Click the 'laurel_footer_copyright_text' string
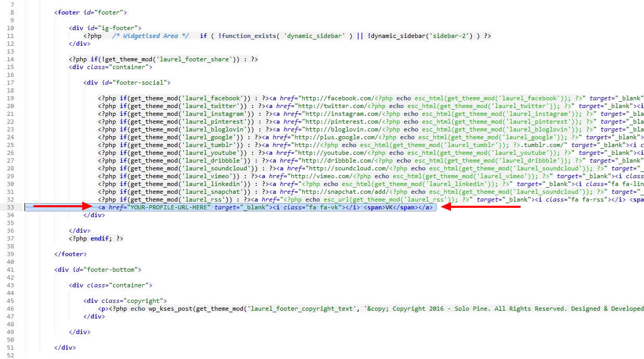The width and height of the screenshot is (644, 359). click(302, 309)
